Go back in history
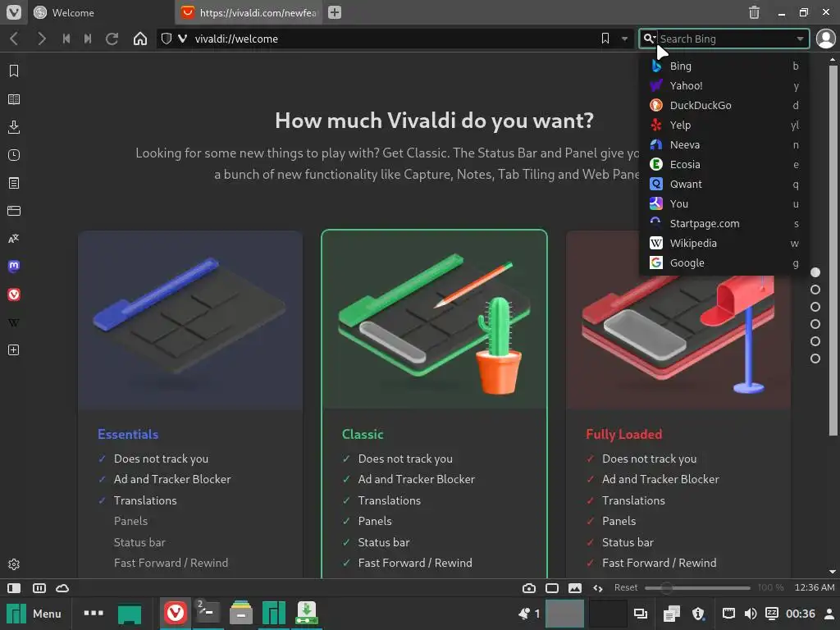This screenshot has height=630, width=840. tap(15, 39)
